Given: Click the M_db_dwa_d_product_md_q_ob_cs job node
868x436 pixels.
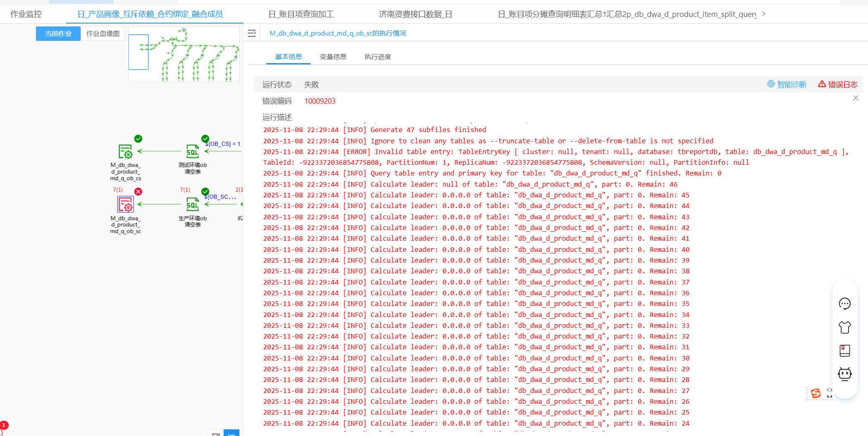Looking at the screenshot, I should point(126,152).
